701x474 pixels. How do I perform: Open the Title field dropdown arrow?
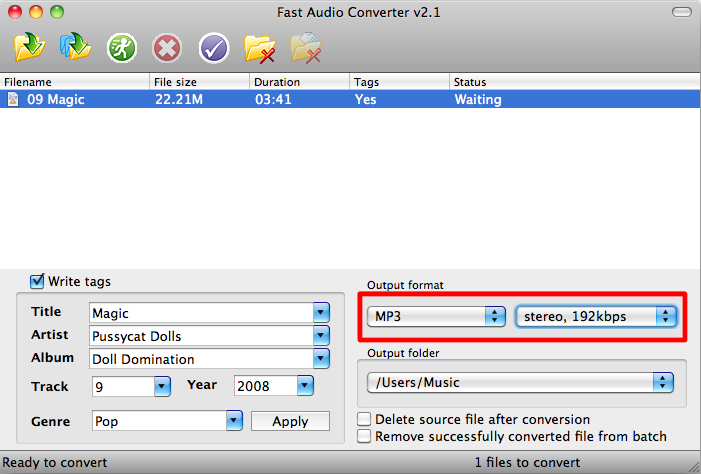point(321,313)
